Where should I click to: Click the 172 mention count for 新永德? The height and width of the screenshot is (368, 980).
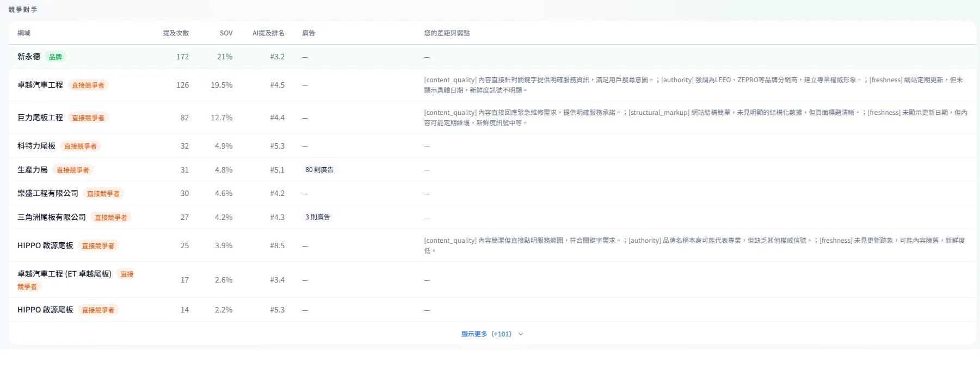coord(182,57)
